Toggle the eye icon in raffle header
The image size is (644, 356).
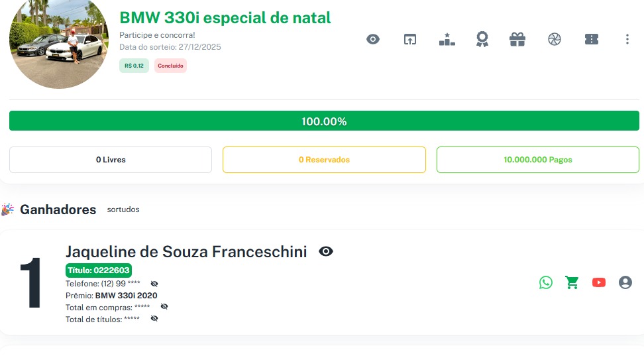pos(373,40)
